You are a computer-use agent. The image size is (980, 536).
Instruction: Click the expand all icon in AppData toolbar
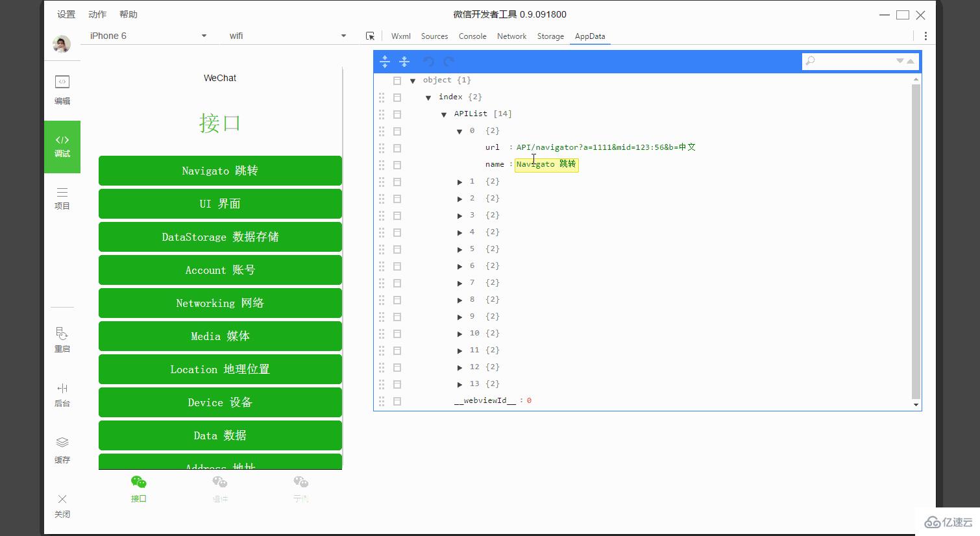[x=385, y=62]
